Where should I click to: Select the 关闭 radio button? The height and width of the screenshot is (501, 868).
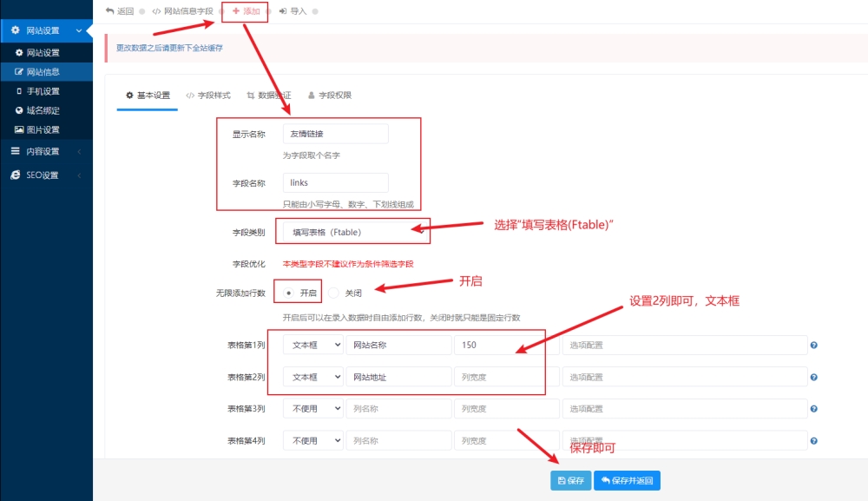click(333, 293)
